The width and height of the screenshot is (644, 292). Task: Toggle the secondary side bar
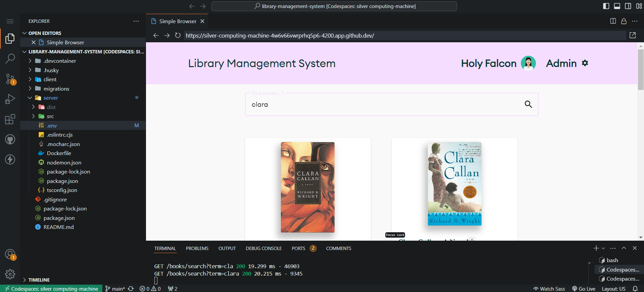[628, 6]
